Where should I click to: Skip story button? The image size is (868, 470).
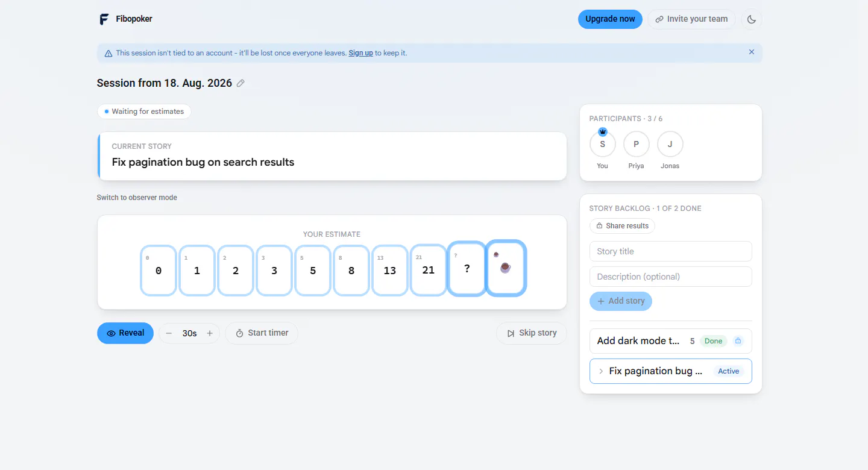pos(532,333)
